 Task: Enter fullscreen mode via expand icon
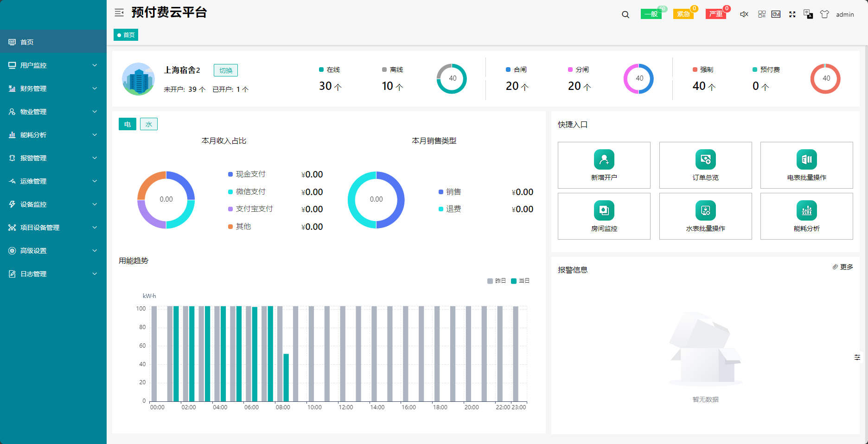pos(792,14)
